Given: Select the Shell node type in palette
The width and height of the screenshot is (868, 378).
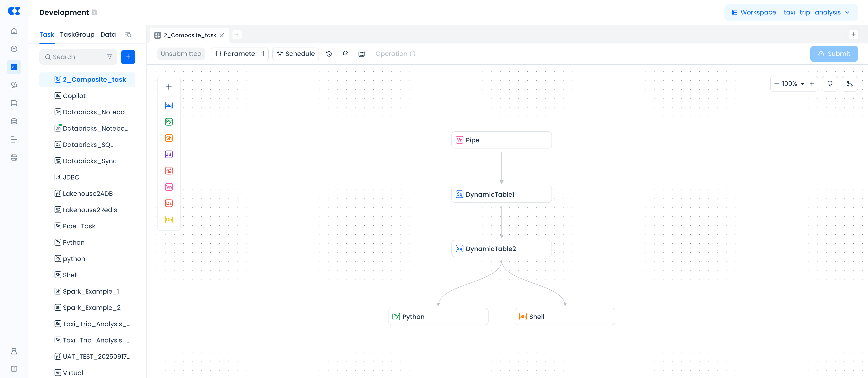Looking at the screenshot, I should [x=169, y=138].
